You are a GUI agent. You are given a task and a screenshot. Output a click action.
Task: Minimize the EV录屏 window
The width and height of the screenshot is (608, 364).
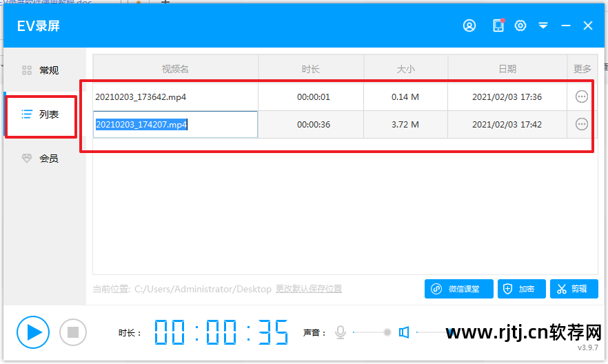[x=566, y=26]
